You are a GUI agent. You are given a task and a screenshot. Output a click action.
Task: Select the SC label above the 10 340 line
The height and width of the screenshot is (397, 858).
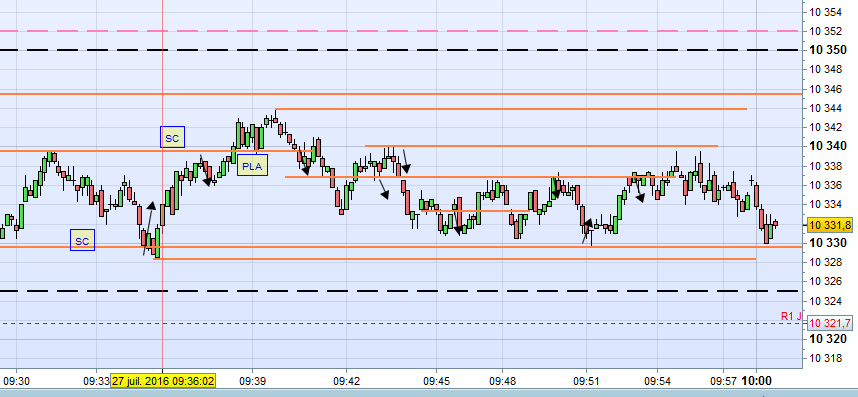(172, 137)
